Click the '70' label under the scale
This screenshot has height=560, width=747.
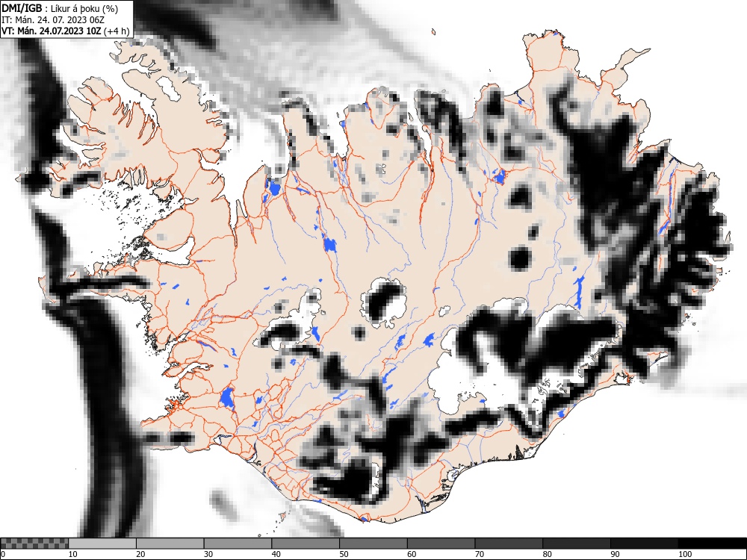click(x=480, y=554)
